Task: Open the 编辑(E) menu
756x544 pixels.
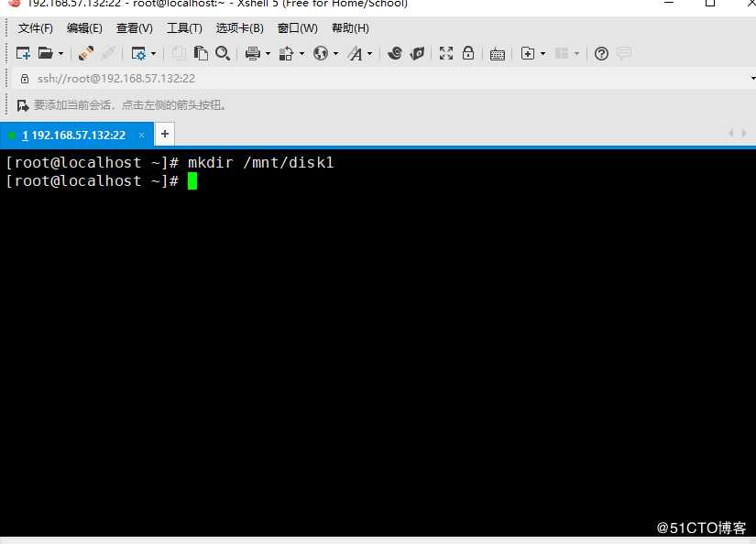Action: (84, 28)
